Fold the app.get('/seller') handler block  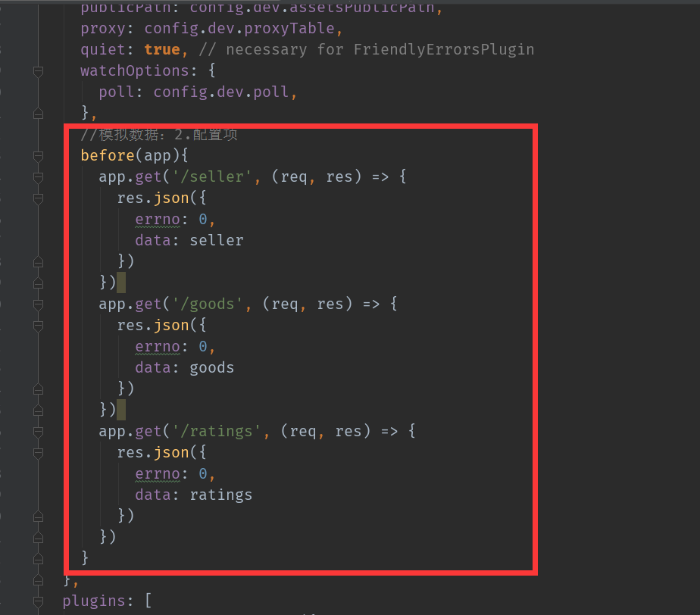click(x=39, y=177)
